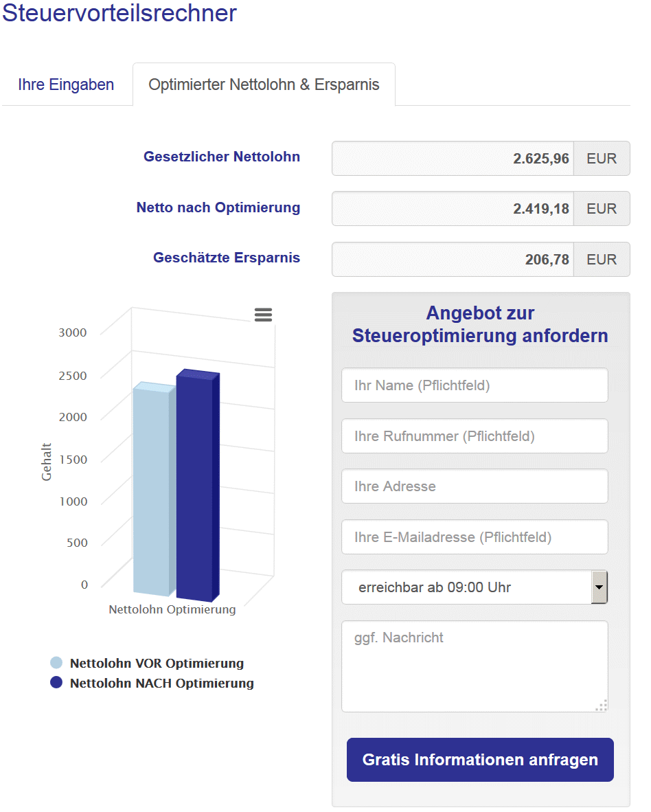This screenshot has height=812, width=651.
Task: Click the Netto nach Optimierung field
Action: coord(453,209)
